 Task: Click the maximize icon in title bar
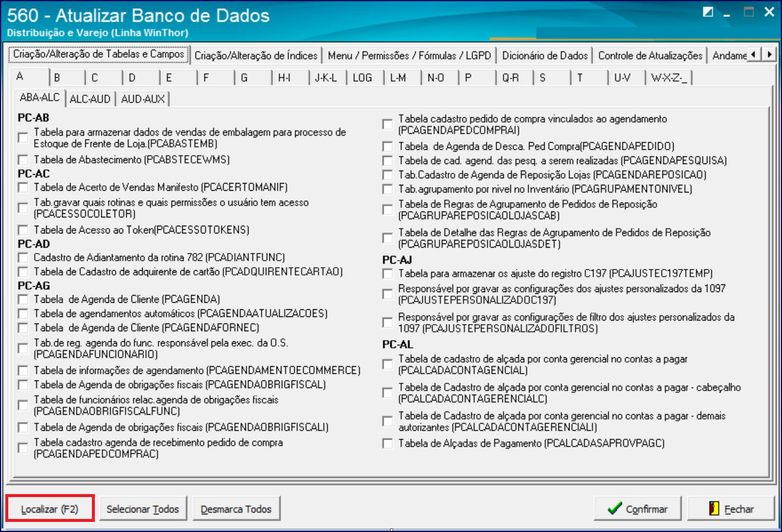tap(749, 12)
